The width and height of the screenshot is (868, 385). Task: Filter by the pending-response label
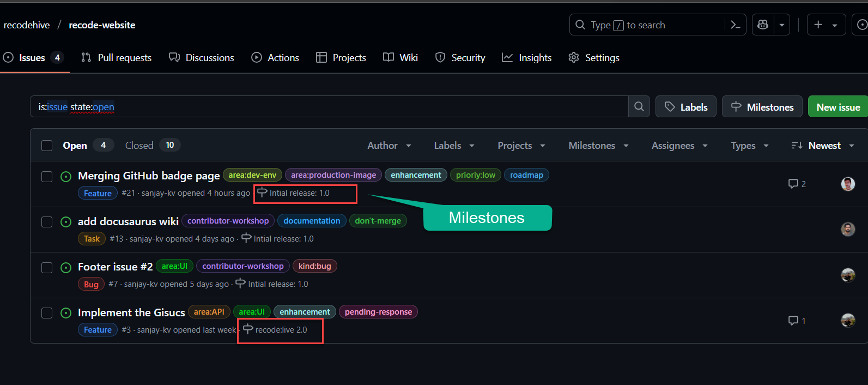[x=378, y=312]
